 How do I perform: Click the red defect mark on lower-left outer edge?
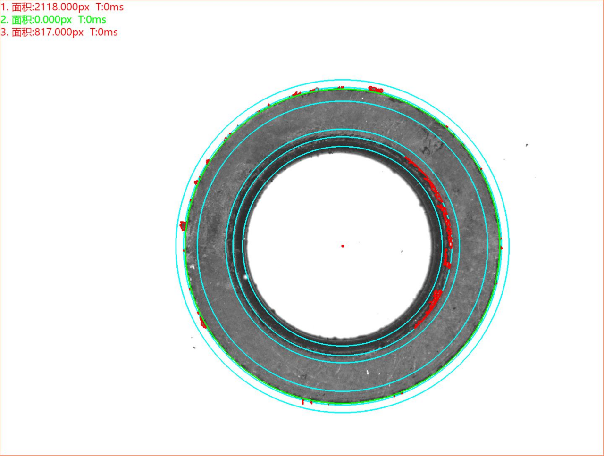203,322
